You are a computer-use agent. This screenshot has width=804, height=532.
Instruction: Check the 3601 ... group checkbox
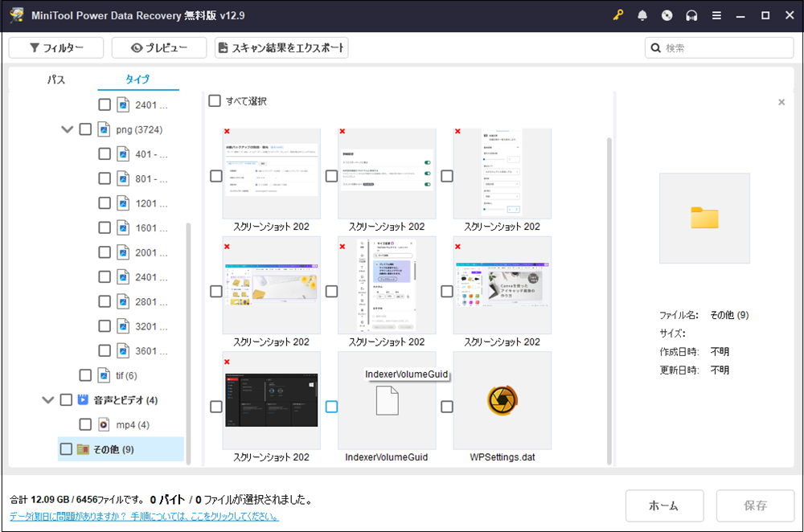[x=104, y=351]
